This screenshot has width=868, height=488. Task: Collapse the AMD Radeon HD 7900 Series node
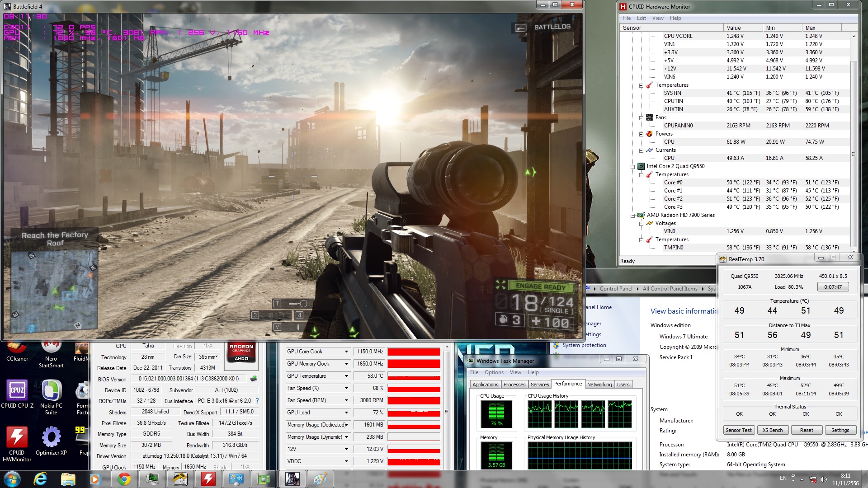[633, 216]
